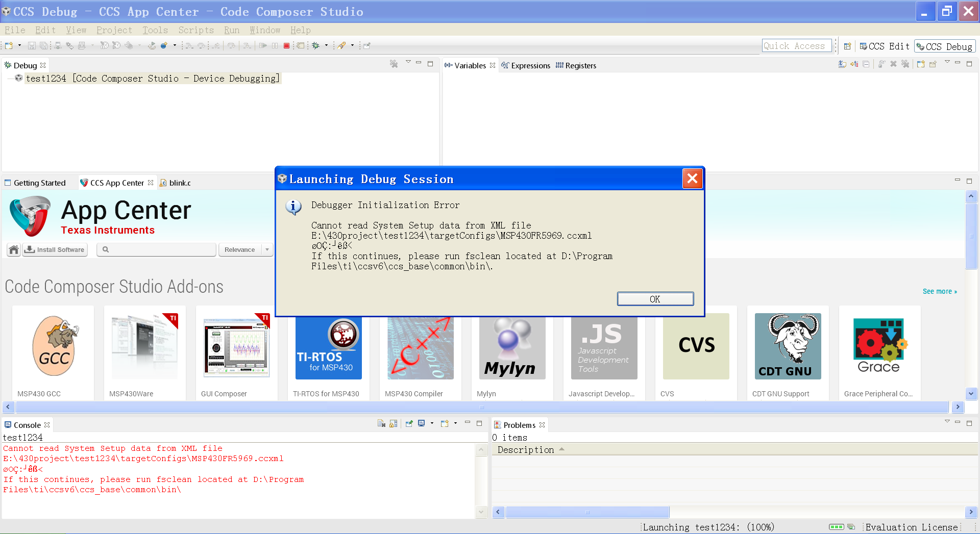Close the CCS App Center tab
The width and height of the screenshot is (980, 534).
(x=151, y=183)
